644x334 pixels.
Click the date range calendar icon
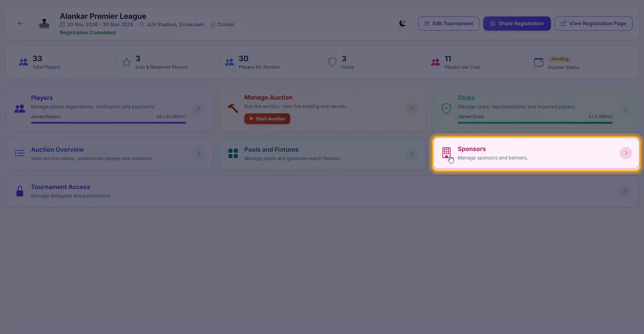[x=62, y=25]
